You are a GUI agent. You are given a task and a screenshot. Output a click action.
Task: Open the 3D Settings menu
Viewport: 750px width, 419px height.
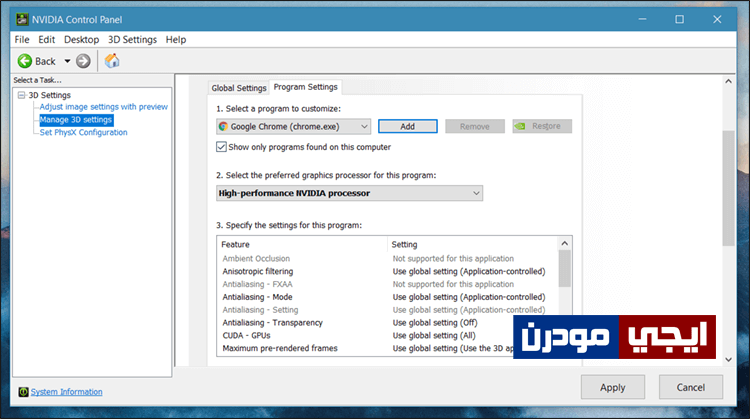(x=132, y=40)
